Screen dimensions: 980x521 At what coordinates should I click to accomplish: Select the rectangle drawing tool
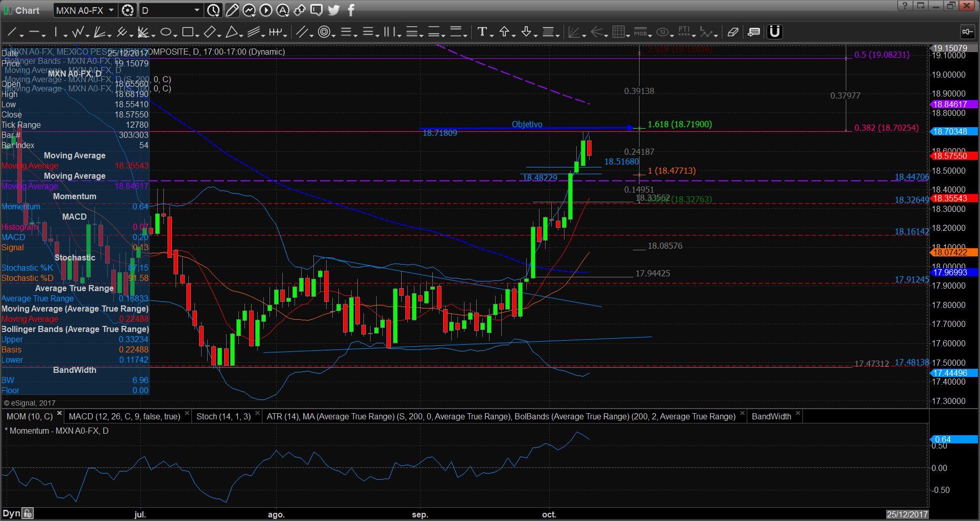(x=187, y=32)
